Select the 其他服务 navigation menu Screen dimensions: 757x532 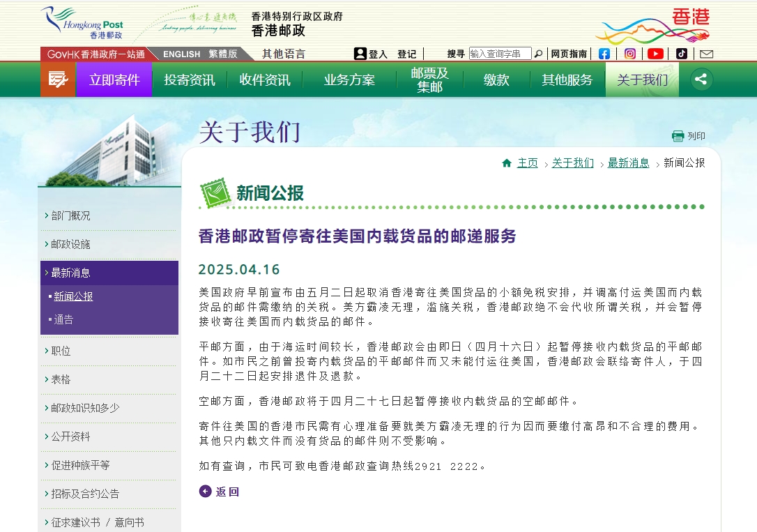566,79
